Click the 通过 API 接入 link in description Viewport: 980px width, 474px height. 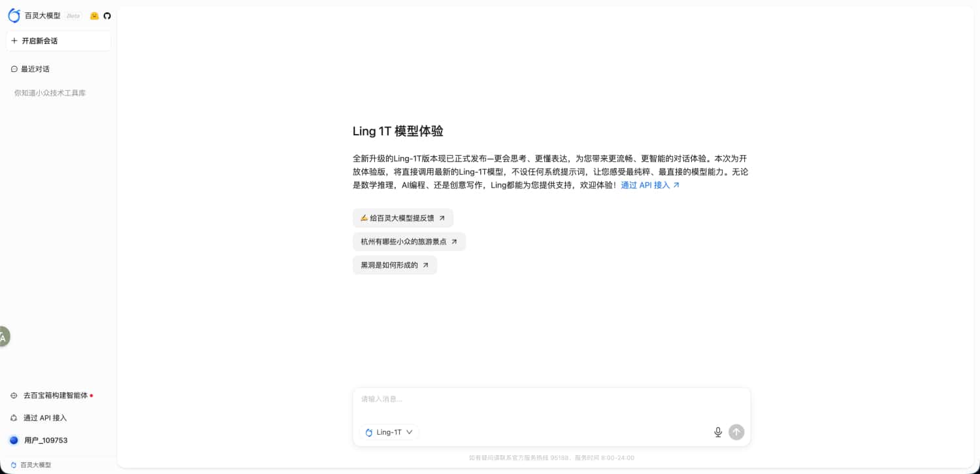650,185
